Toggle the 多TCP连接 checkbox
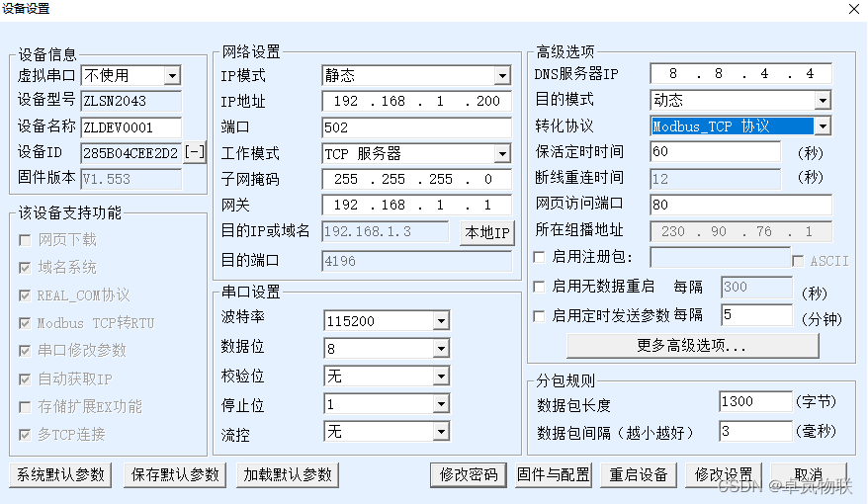Image resolution: width=868 pixels, height=504 pixels. [x=25, y=435]
